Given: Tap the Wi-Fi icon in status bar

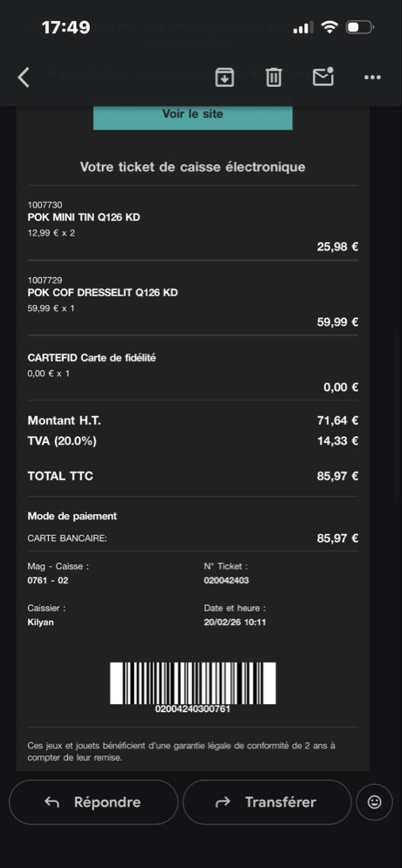Looking at the screenshot, I should click(330, 27).
